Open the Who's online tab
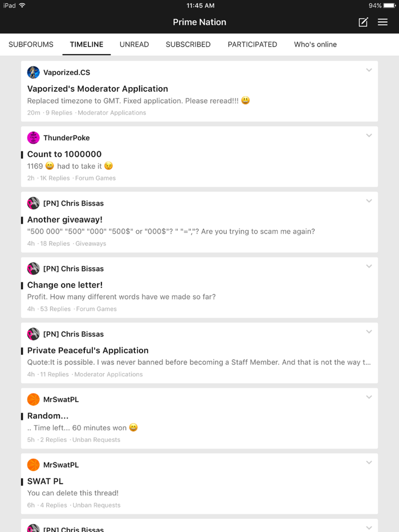Screen dimensions: 399x532 click(315, 44)
